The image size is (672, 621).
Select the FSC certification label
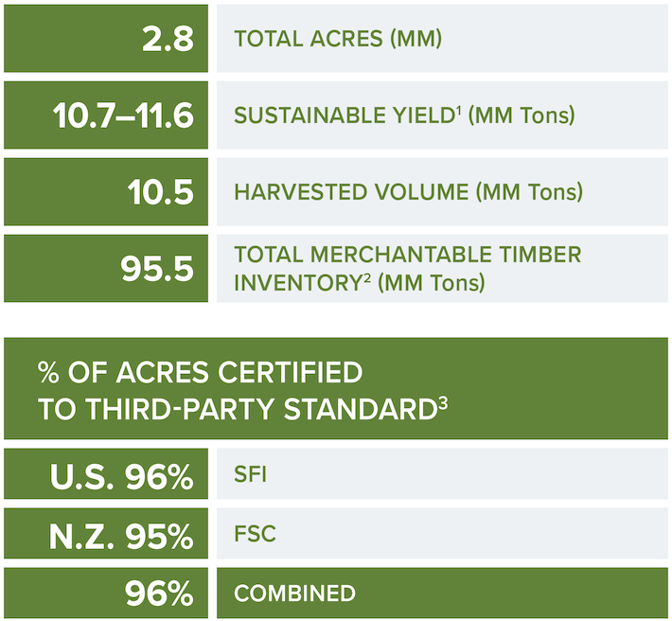pyautogui.click(x=255, y=534)
